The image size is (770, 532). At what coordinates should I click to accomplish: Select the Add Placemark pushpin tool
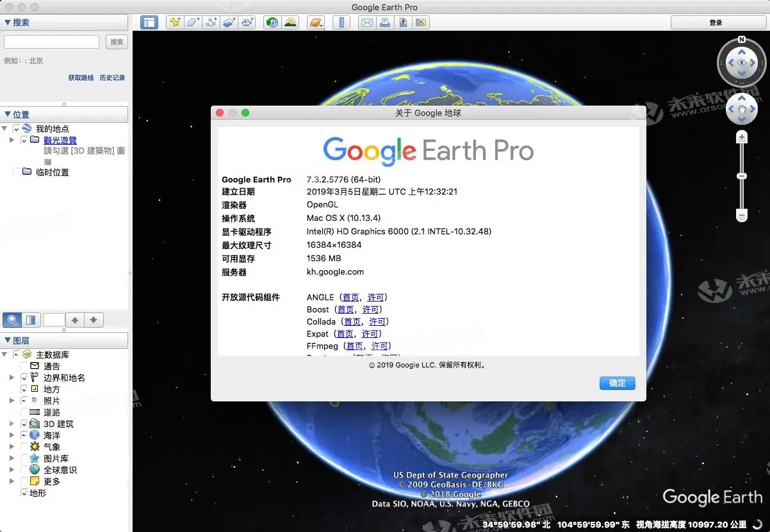click(175, 22)
